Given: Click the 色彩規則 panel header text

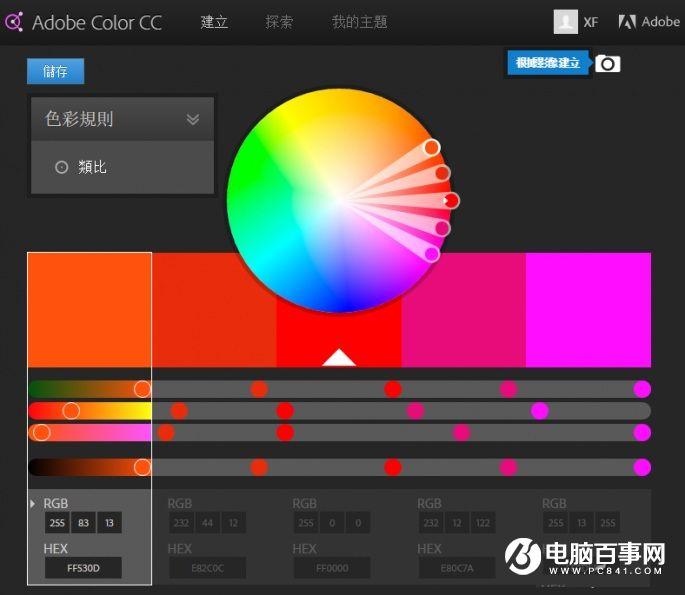Looking at the screenshot, I should [79, 119].
